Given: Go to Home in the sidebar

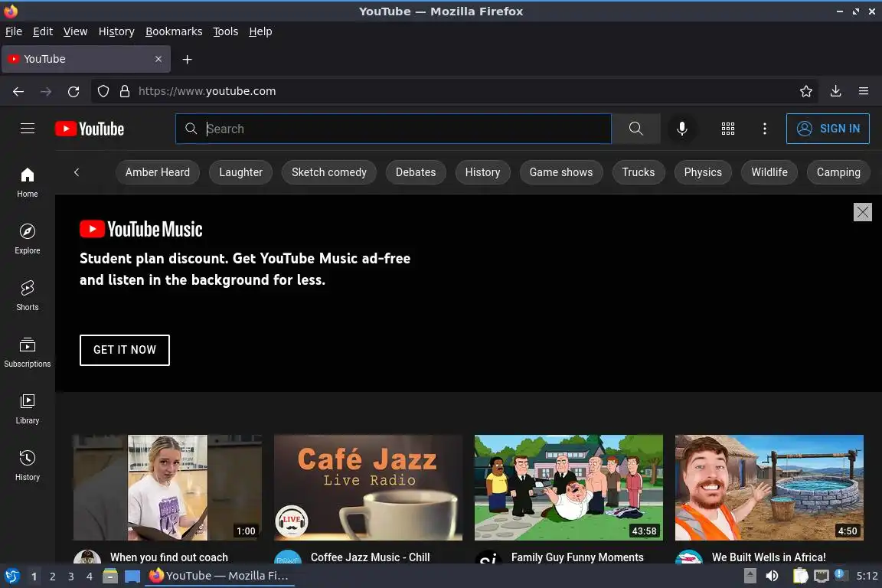Looking at the screenshot, I should point(27,183).
